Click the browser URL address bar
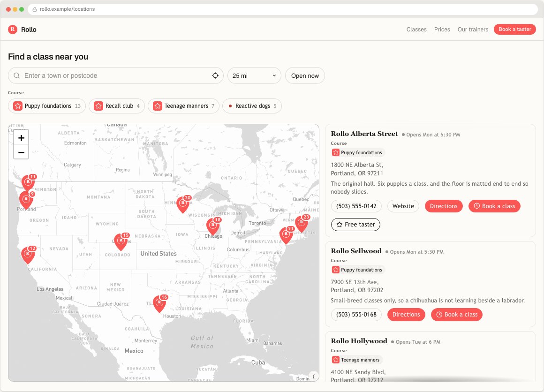 point(283,9)
